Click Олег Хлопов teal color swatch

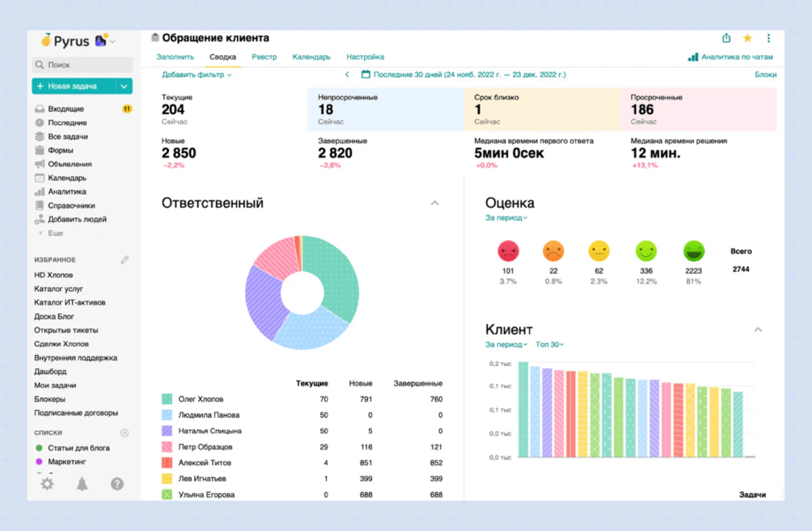click(x=166, y=399)
